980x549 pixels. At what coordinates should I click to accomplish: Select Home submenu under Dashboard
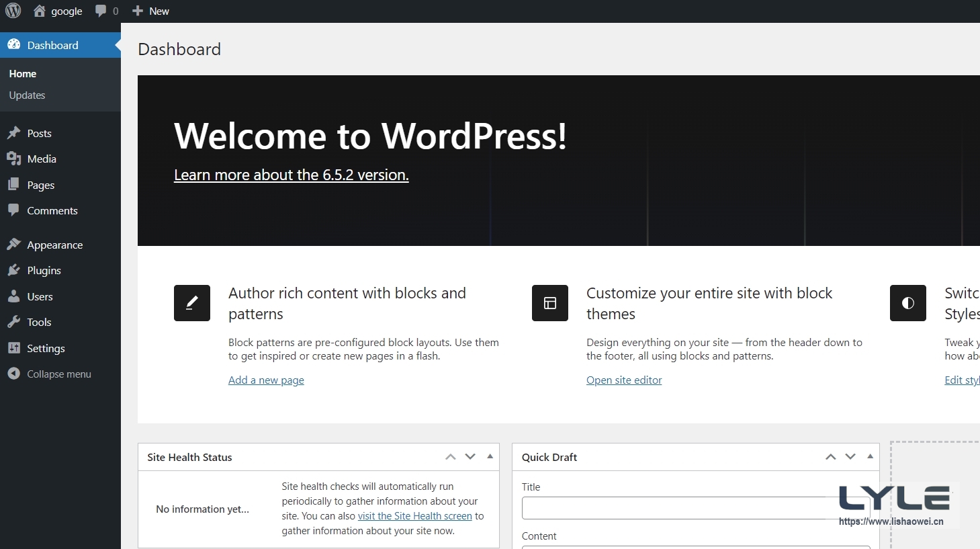(x=23, y=74)
